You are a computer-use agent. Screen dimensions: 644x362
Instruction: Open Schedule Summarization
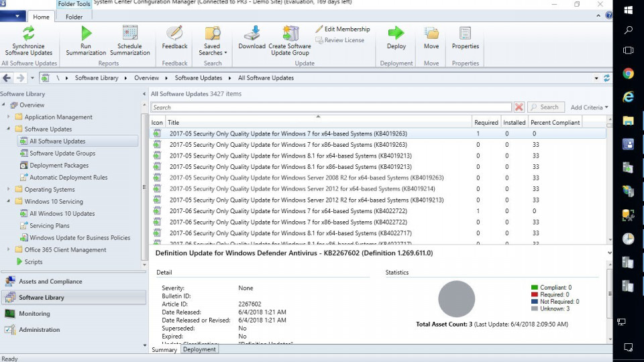tap(129, 41)
